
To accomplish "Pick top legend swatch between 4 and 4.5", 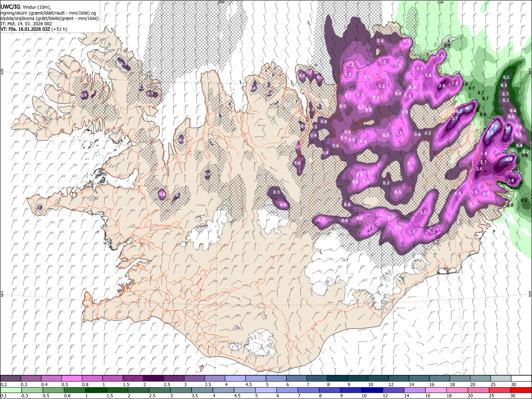I will (235, 378).
